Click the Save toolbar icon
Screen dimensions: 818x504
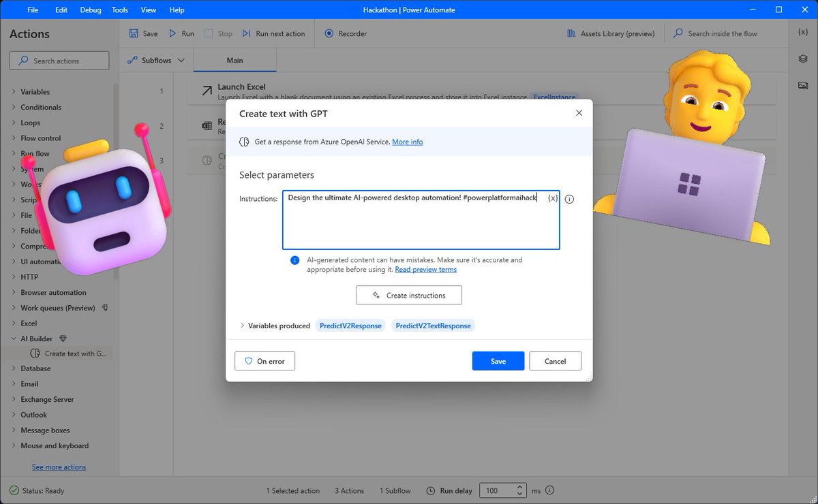[134, 33]
